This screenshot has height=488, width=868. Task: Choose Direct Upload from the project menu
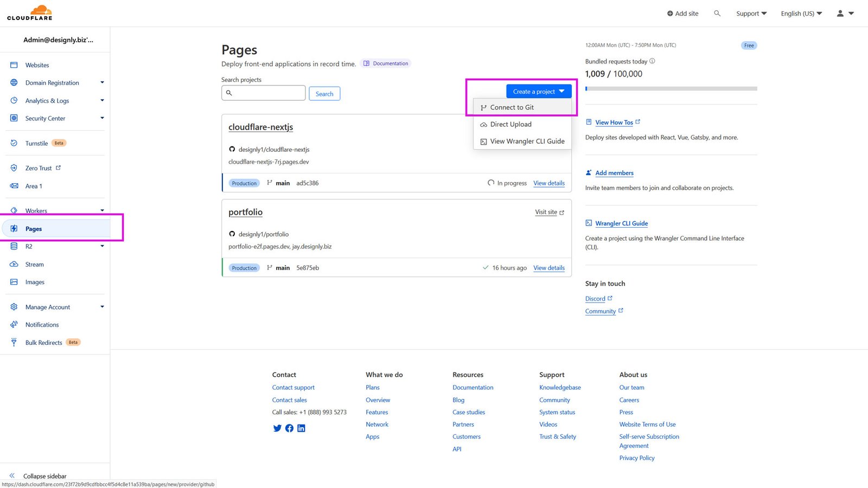pyautogui.click(x=510, y=124)
